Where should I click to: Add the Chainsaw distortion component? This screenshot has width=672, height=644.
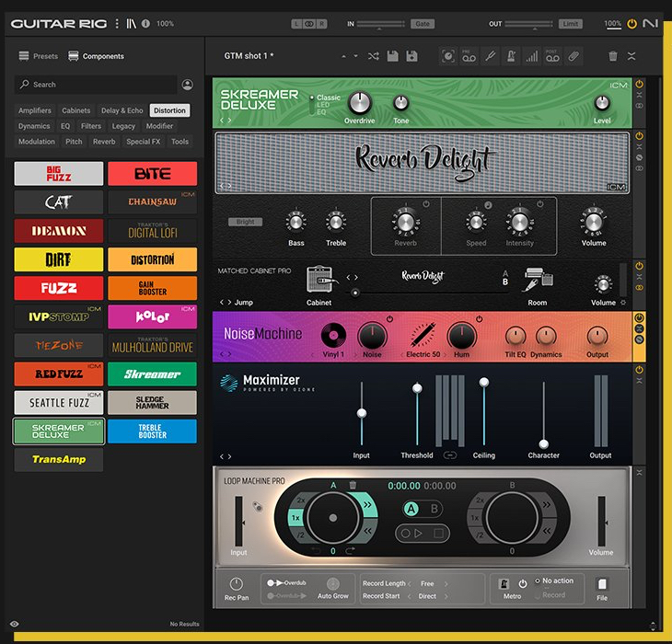153,201
